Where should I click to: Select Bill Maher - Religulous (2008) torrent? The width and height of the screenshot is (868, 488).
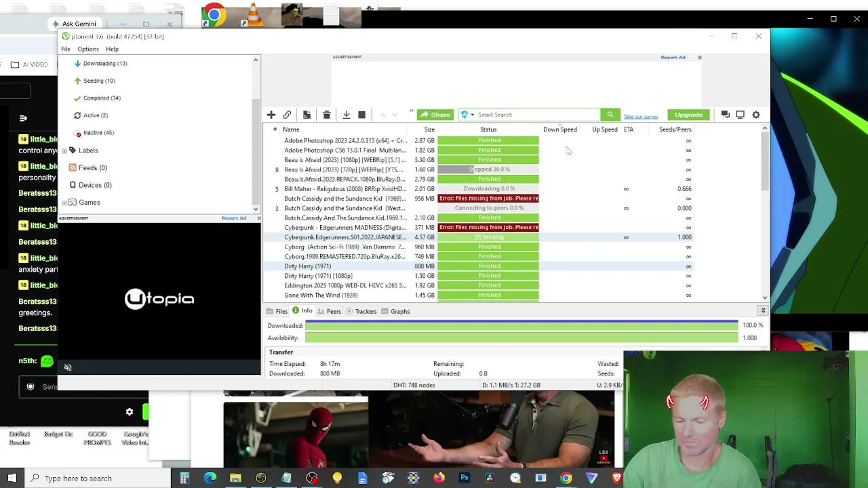coord(478,189)
